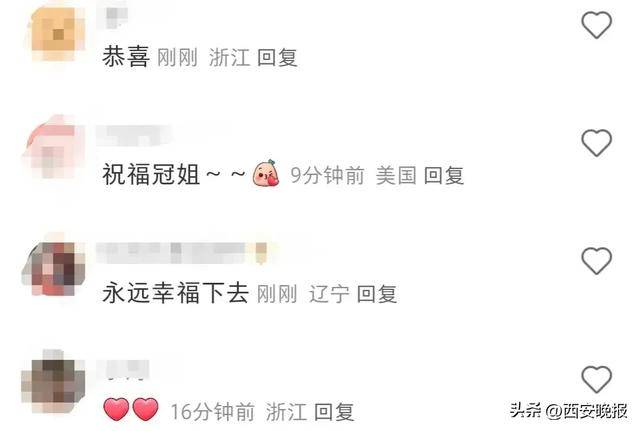Viewport: 640px width, 431px height.
Task: Open avatar of '恭喜' commenter
Action: click(56, 33)
